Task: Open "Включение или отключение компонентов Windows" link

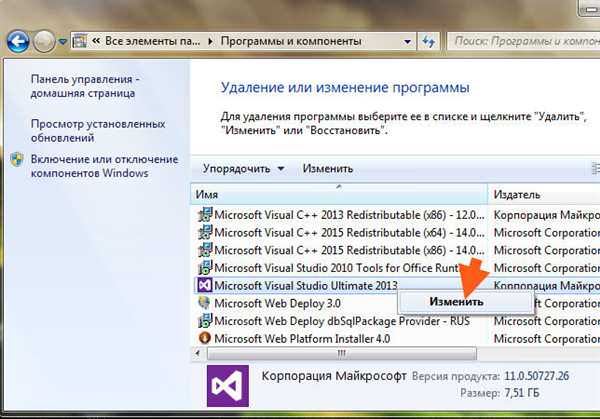Action: (x=104, y=166)
